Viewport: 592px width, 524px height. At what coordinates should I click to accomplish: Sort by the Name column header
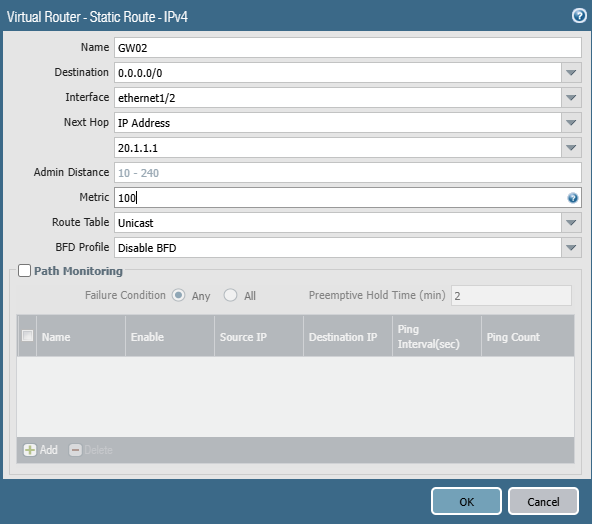pyautogui.click(x=81, y=336)
